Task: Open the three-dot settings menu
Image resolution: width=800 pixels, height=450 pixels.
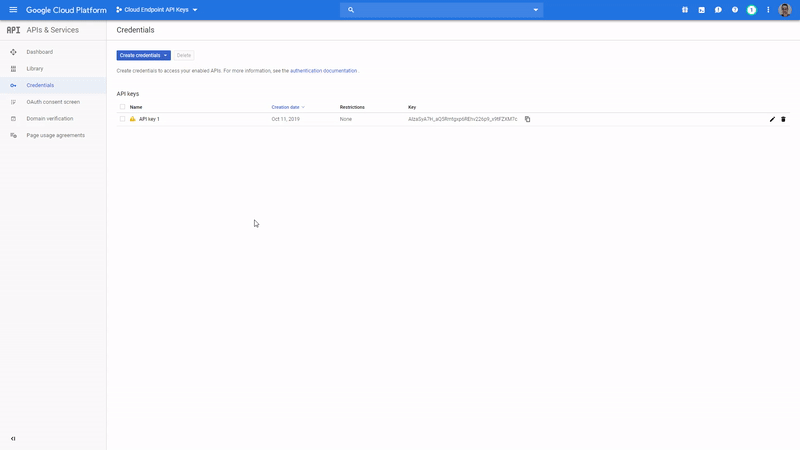Action: [x=768, y=10]
